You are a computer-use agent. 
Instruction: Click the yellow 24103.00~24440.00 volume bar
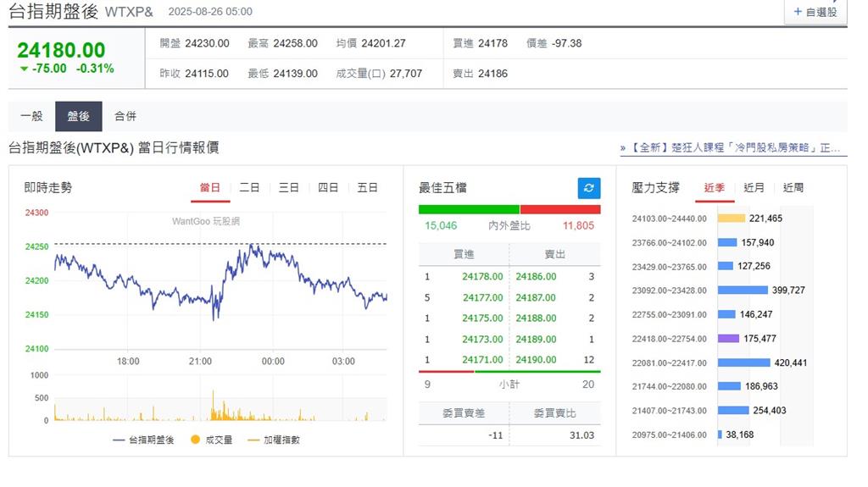click(x=732, y=218)
